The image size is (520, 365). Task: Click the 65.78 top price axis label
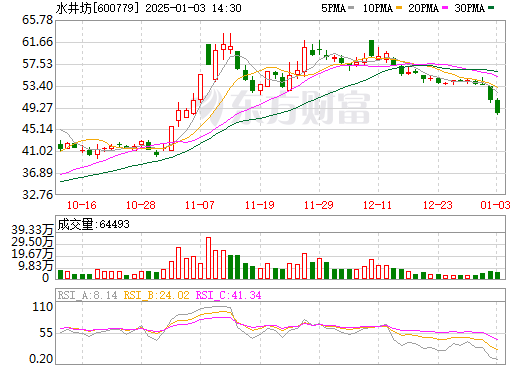[x=37, y=20]
